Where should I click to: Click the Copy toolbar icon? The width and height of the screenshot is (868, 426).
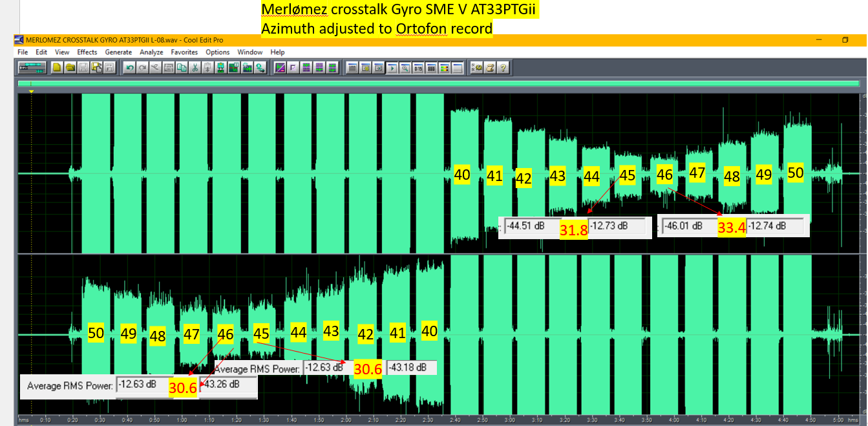tap(181, 67)
